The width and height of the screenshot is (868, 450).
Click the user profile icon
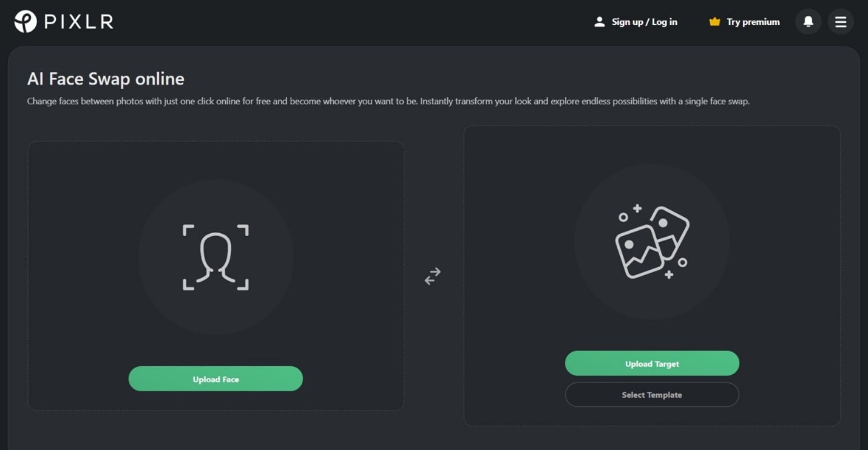(600, 22)
